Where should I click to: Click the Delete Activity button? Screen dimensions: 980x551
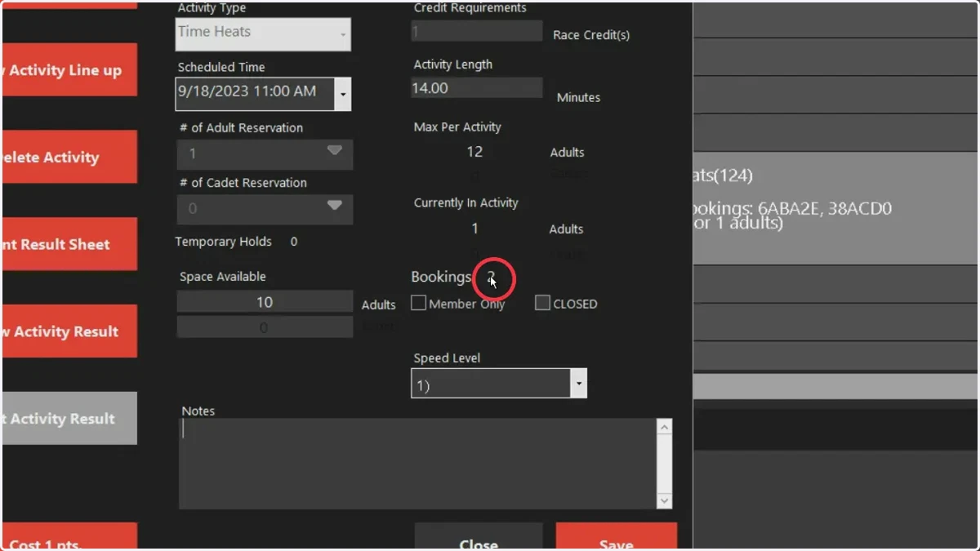(69, 157)
